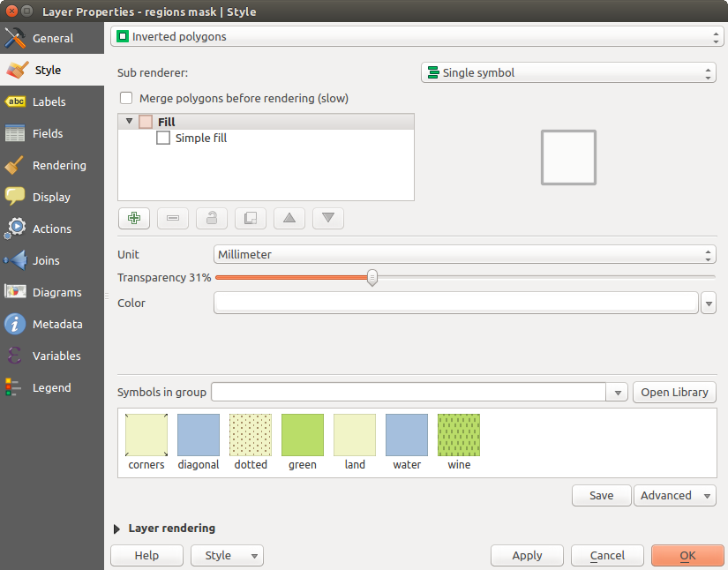Click the Transparency slider handle

[x=372, y=277]
